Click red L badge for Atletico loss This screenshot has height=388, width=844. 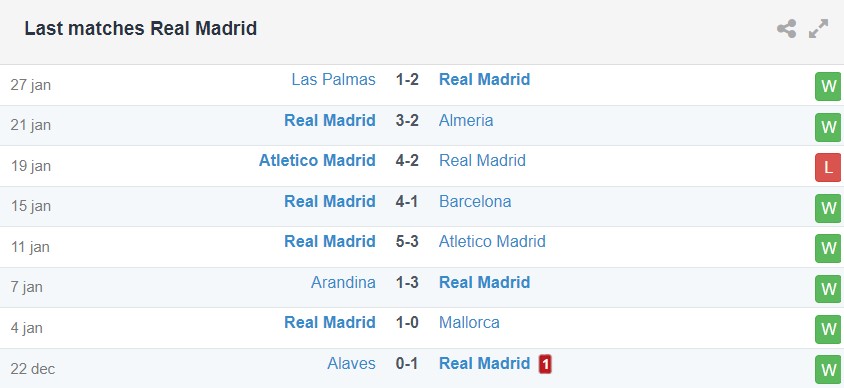[x=828, y=168]
